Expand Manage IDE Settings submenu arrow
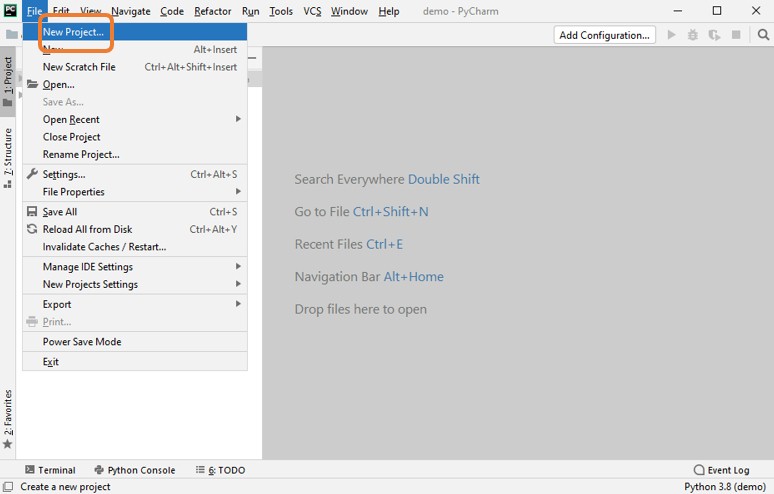The height and width of the screenshot is (494, 774). pyautogui.click(x=238, y=266)
